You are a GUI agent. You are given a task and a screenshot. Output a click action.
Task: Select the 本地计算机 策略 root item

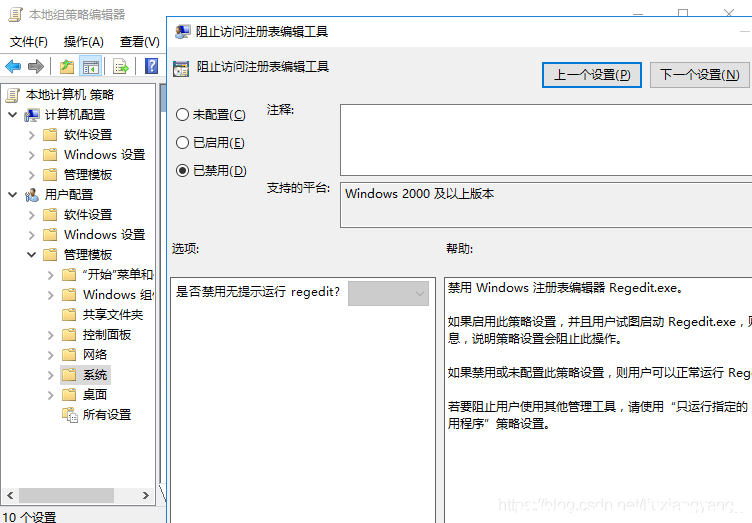coord(70,95)
